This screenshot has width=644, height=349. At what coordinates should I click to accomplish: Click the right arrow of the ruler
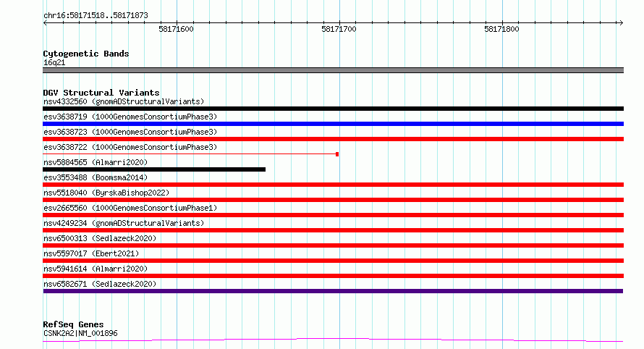(x=621, y=23)
